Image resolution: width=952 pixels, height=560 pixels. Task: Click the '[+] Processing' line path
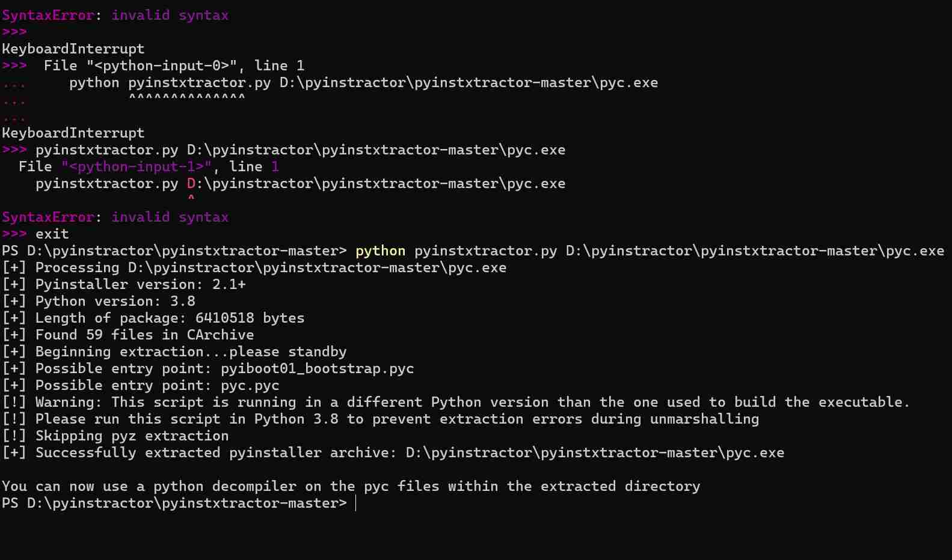point(318,267)
